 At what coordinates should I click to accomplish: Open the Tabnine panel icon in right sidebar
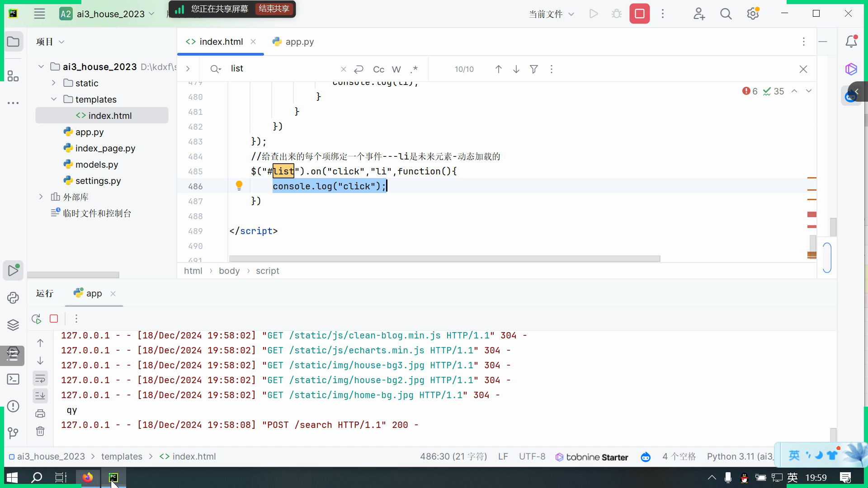click(x=851, y=69)
